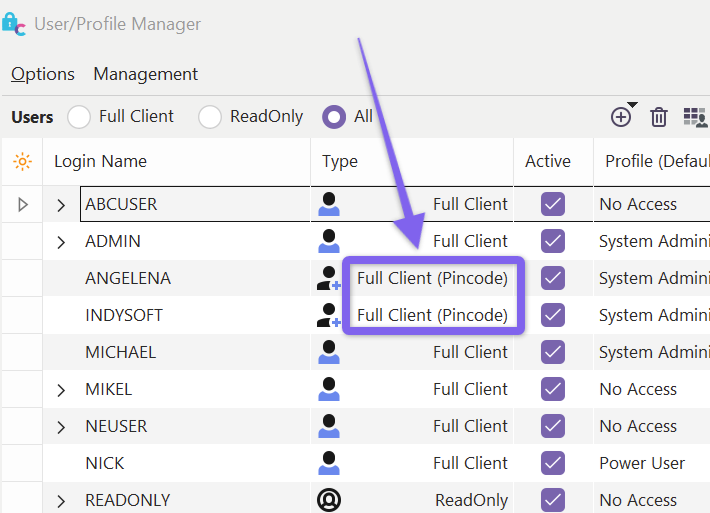Click the user groups grid icon

tap(695, 117)
